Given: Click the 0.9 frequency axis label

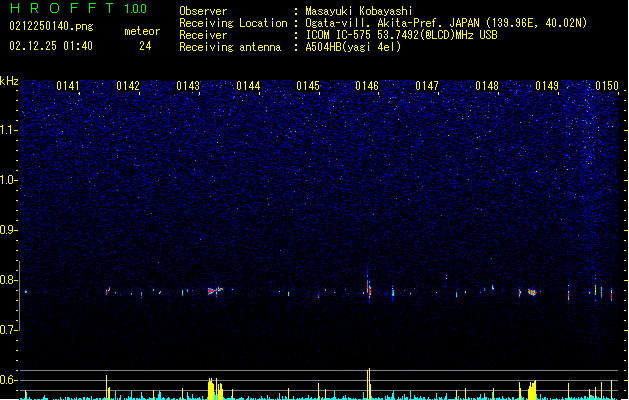Looking at the screenshot, I should point(8,230).
